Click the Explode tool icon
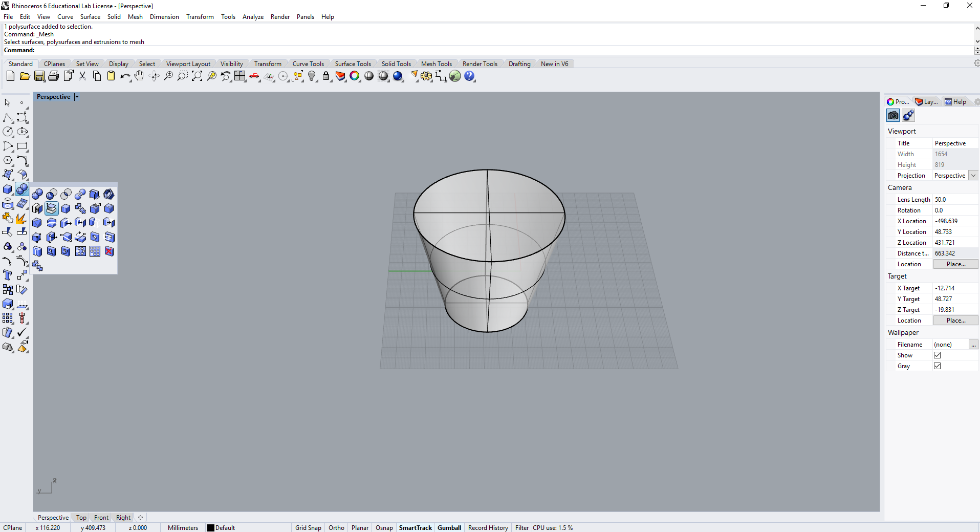Image resolution: width=980 pixels, height=532 pixels. tap(21, 219)
